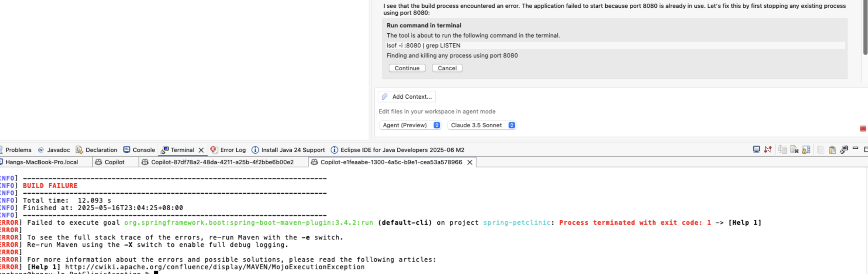Click Cancel to skip the terminal command
Screen dimensions: 868x274
point(447,68)
